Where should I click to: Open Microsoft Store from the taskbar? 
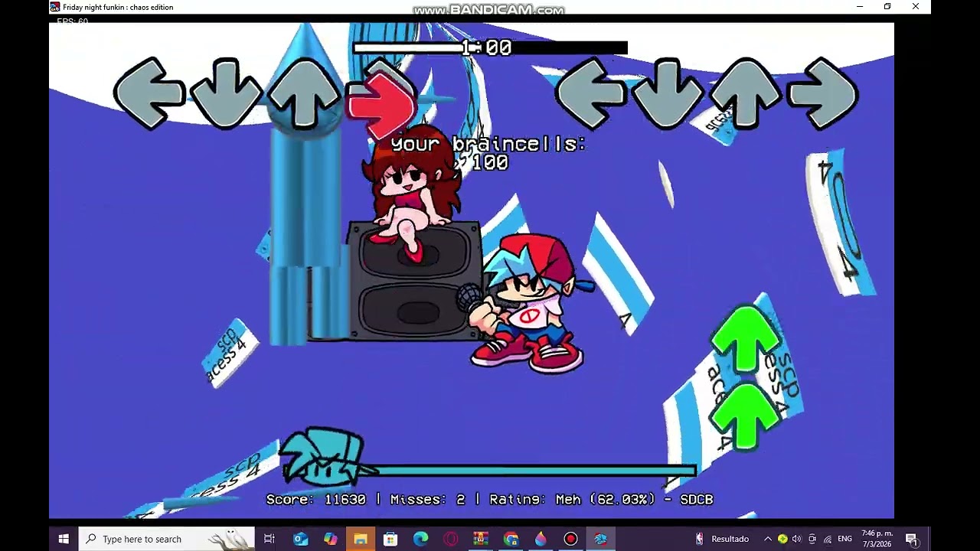390,539
